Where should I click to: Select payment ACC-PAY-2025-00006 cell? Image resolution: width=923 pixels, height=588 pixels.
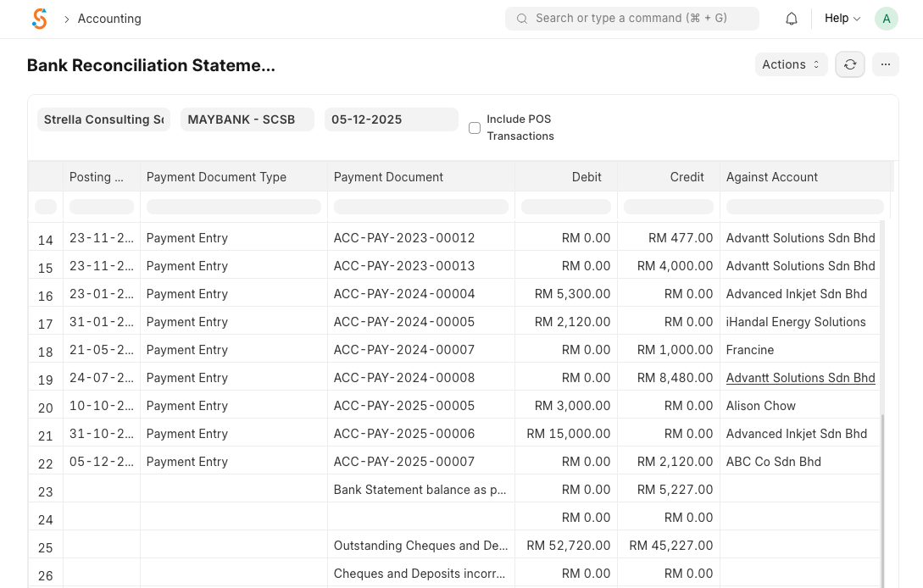pyautogui.click(x=404, y=434)
